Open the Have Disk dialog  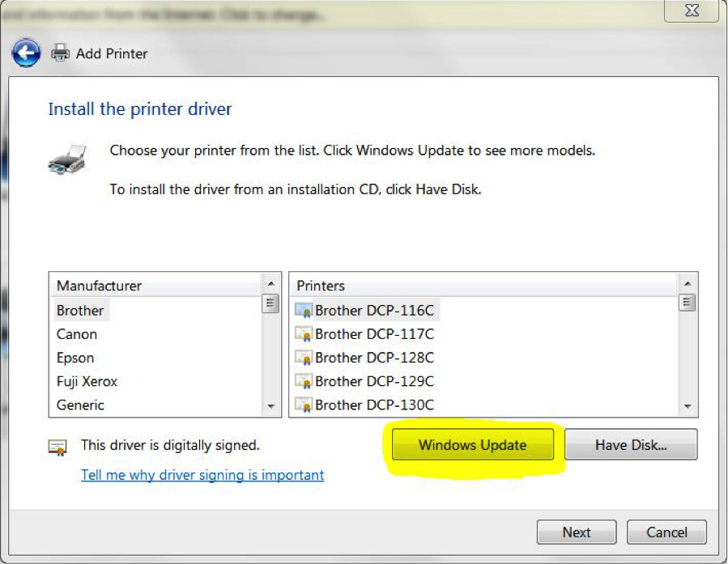pos(630,445)
